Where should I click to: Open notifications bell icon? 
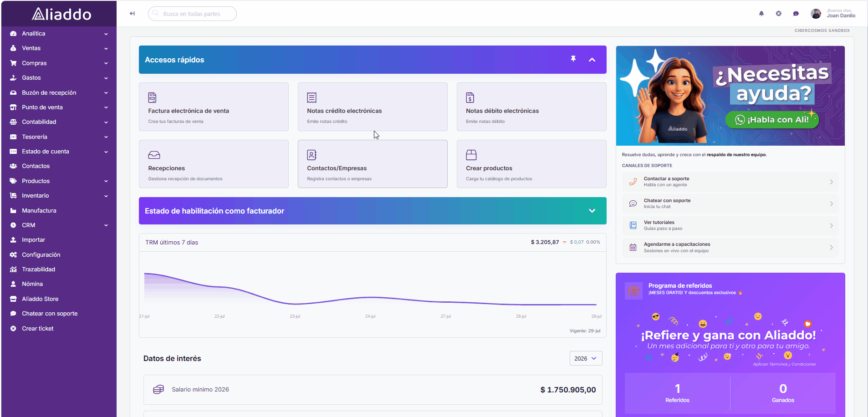(761, 14)
